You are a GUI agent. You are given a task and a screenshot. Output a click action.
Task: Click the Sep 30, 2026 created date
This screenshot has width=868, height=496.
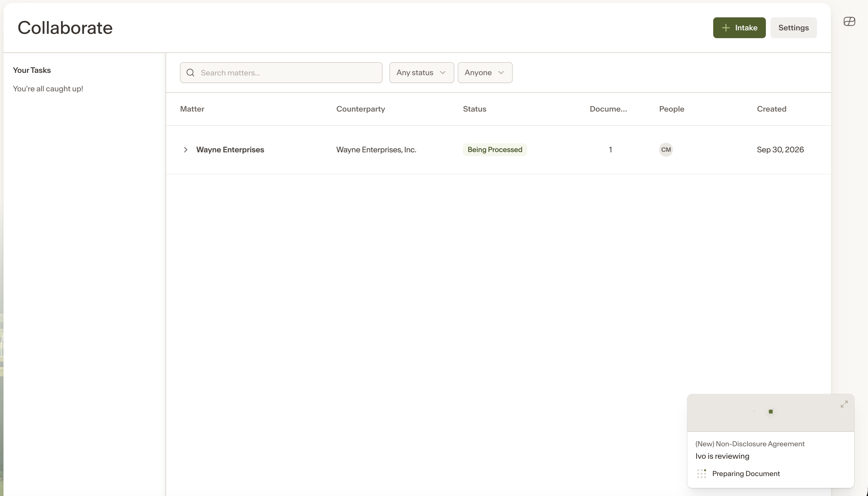(780, 149)
